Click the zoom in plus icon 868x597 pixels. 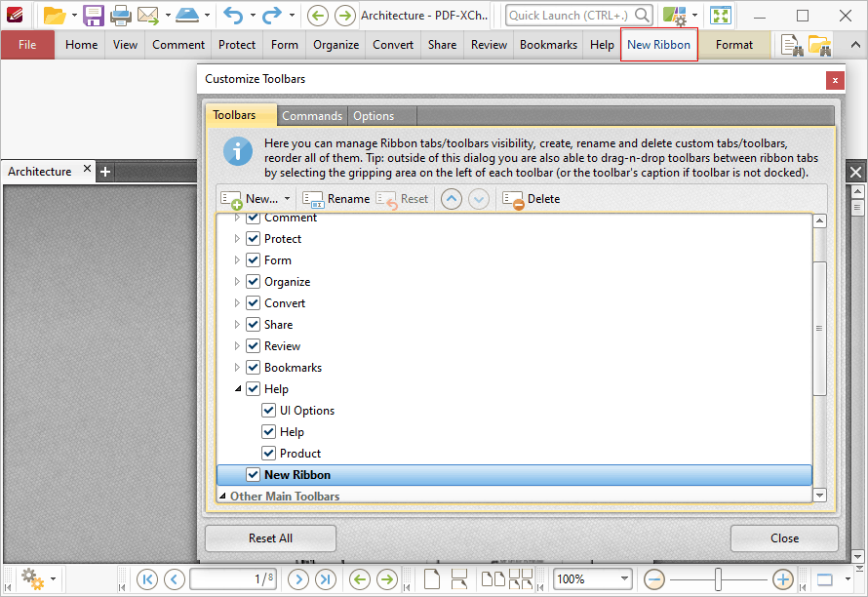pos(783,579)
